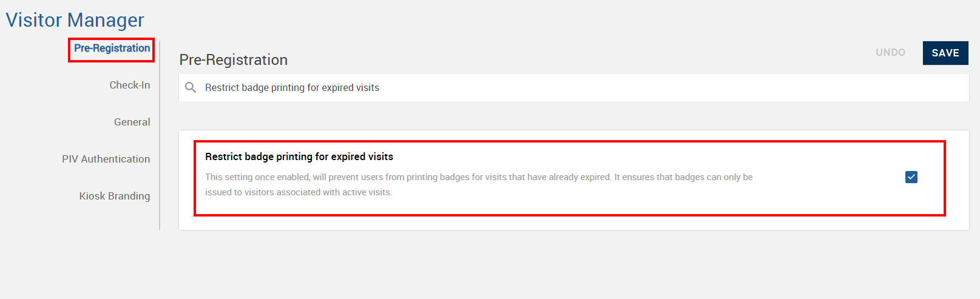Image resolution: width=980 pixels, height=299 pixels.
Task: Click the Visitor Manager page title
Action: click(x=75, y=20)
